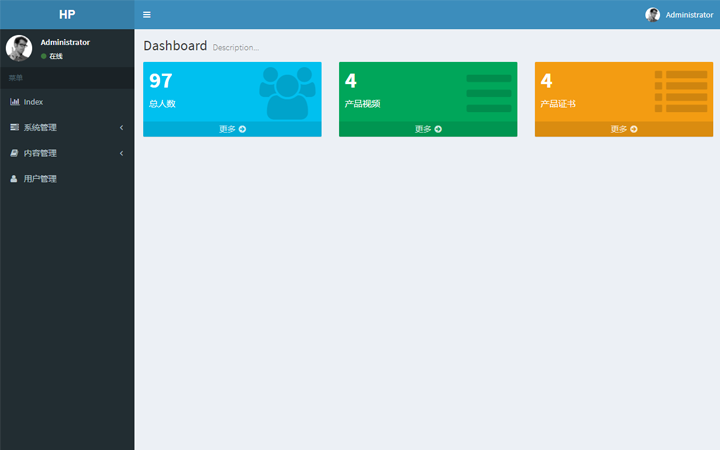
Task: Click the 系统管理 menu icon
Action: pos(14,127)
